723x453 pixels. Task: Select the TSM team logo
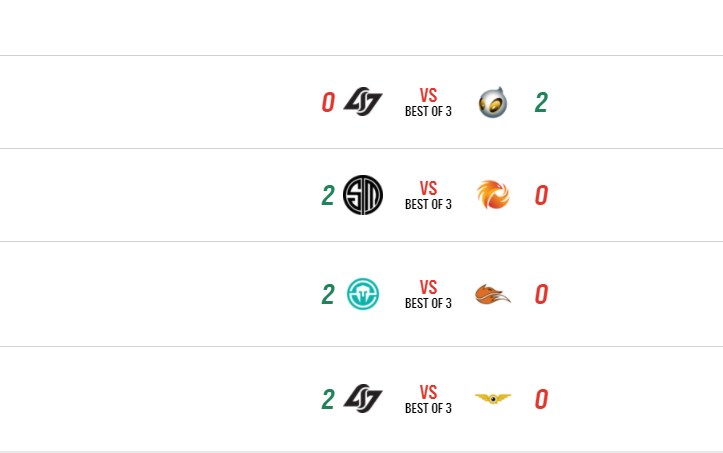[362, 195]
